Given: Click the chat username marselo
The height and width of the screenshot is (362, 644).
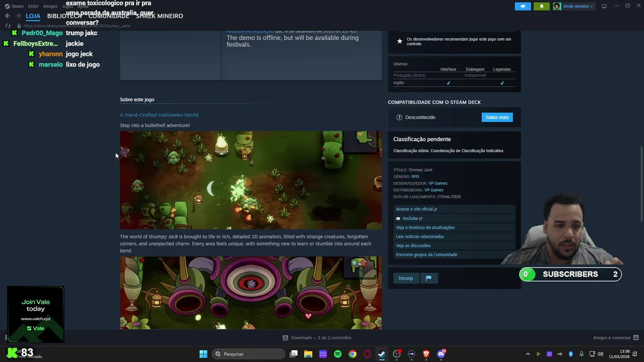Looking at the screenshot, I should coord(51,64).
